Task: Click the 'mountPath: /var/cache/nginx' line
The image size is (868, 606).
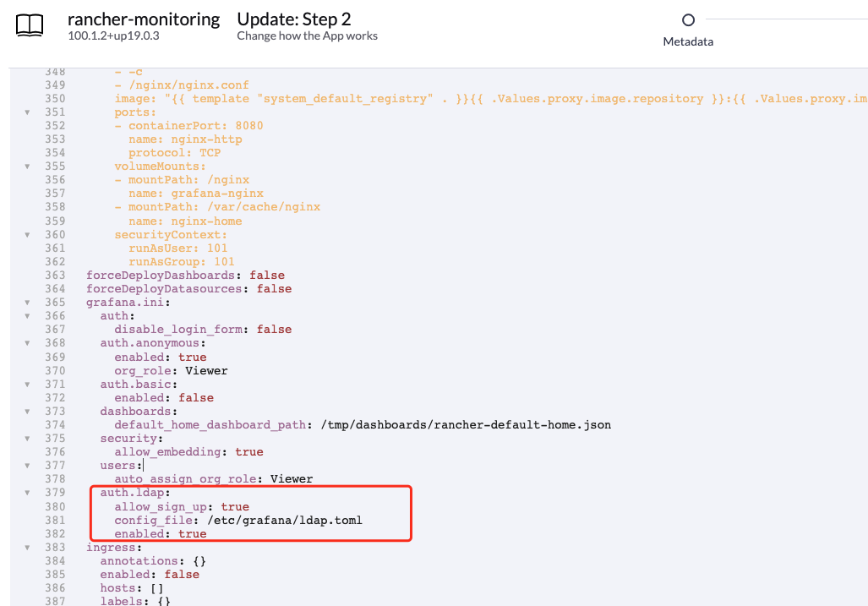Action: (x=217, y=207)
